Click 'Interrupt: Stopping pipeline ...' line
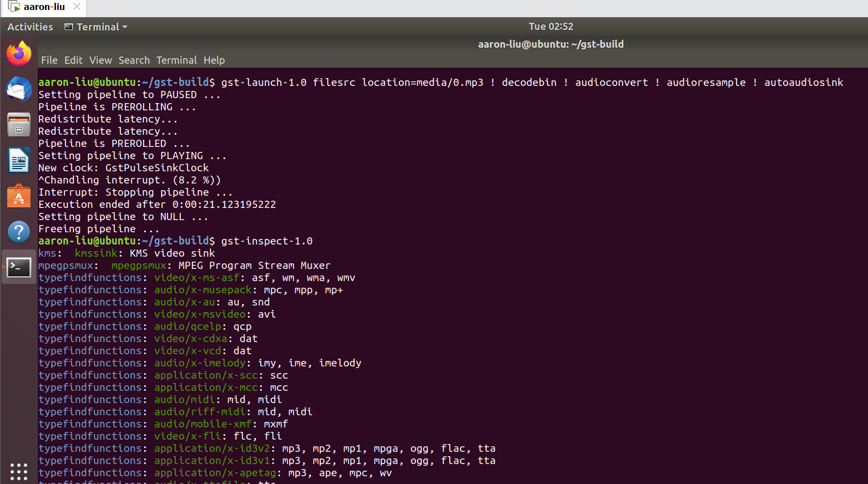This screenshot has height=484, width=868. 135,192
